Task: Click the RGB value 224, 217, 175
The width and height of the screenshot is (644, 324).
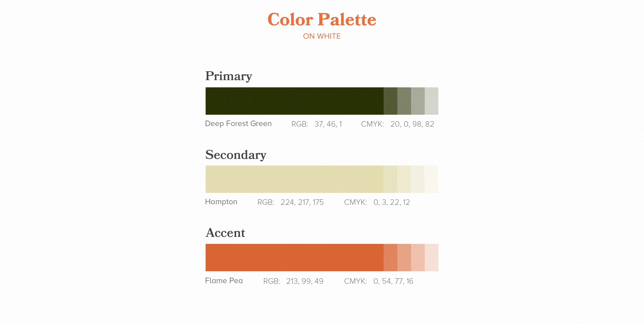Action: [x=302, y=202]
